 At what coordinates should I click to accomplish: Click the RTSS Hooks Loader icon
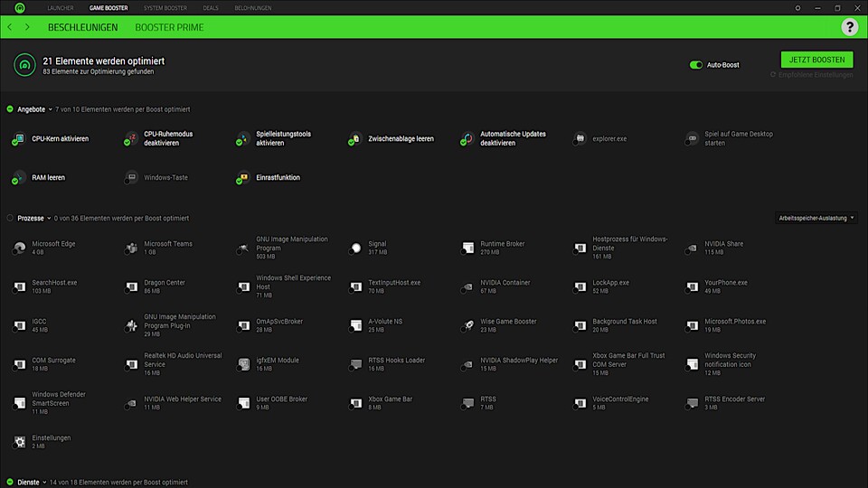[356, 363]
